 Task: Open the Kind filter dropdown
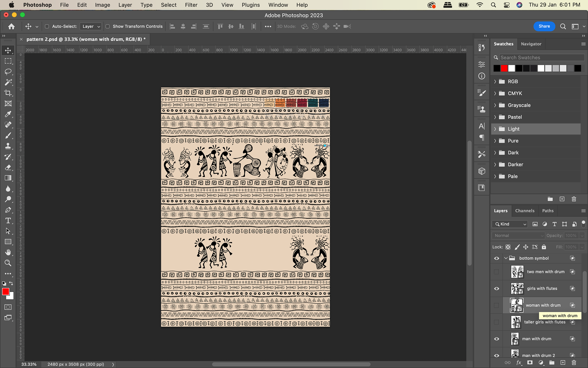click(510, 224)
